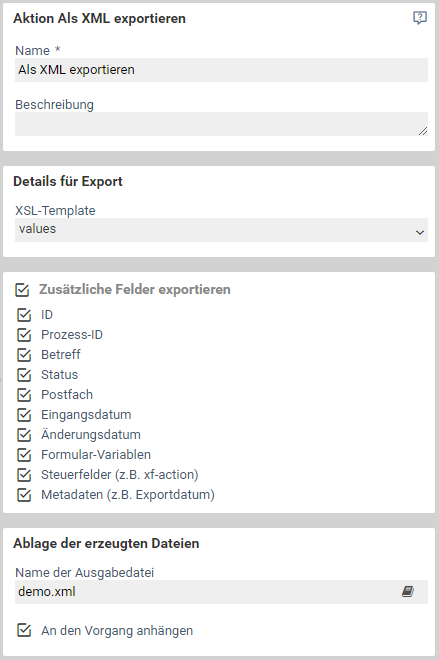Open the variable book icon beside demo.xml
This screenshot has width=439, height=660.
pyautogui.click(x=408, y=591)
